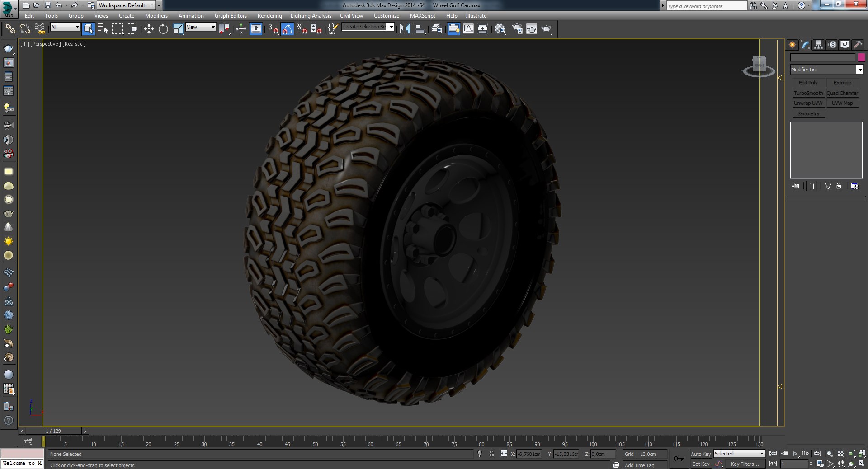Open the Motion command panel tab

(832, 45)
